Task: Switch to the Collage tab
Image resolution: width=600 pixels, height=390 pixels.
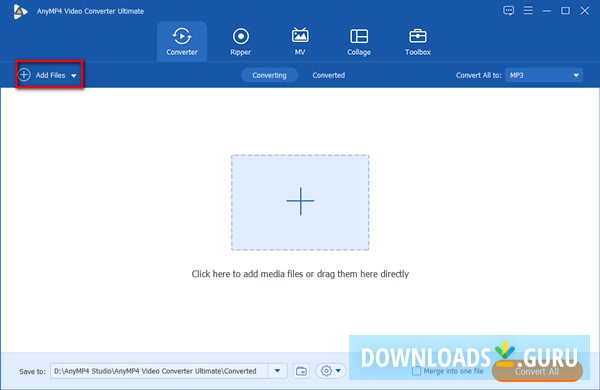Action: (359, 41)
